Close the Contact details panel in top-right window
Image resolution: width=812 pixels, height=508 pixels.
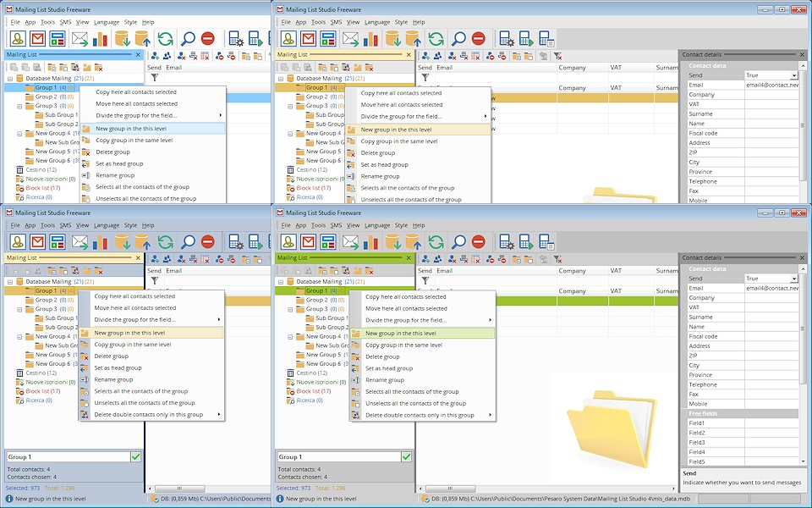coord(802,54)
